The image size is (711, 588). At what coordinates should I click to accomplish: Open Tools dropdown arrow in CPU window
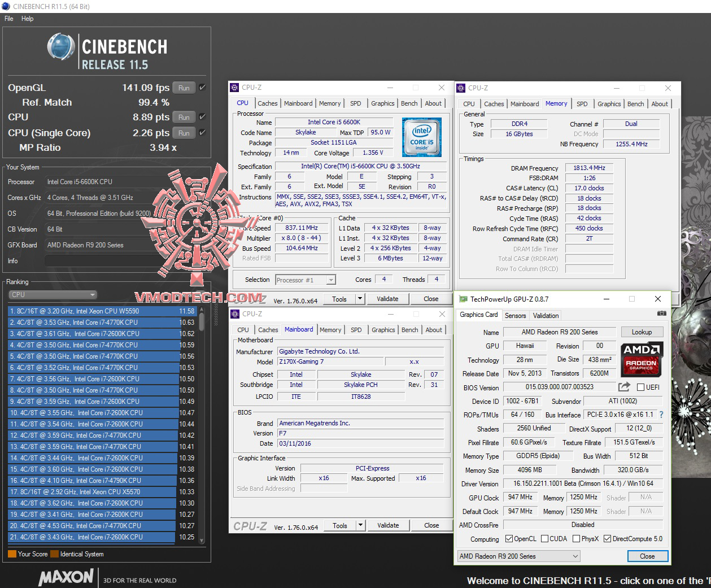(x=360, y=299)
